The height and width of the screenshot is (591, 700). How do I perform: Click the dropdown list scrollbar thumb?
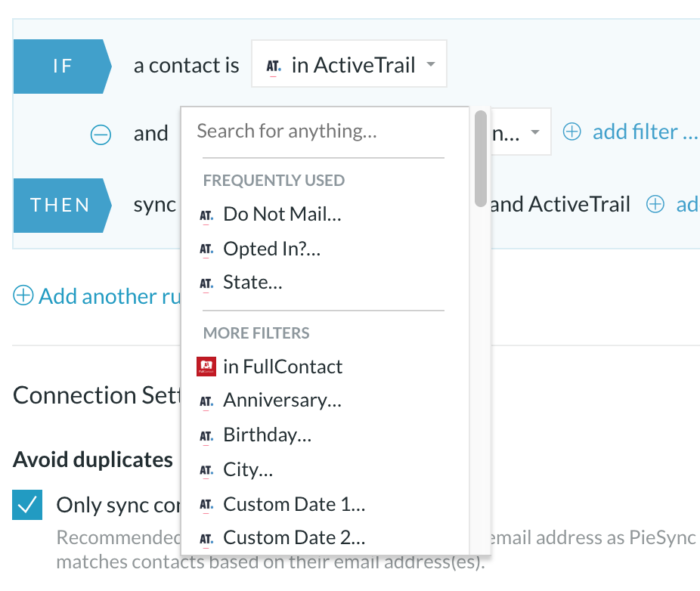tap(480, 159)
